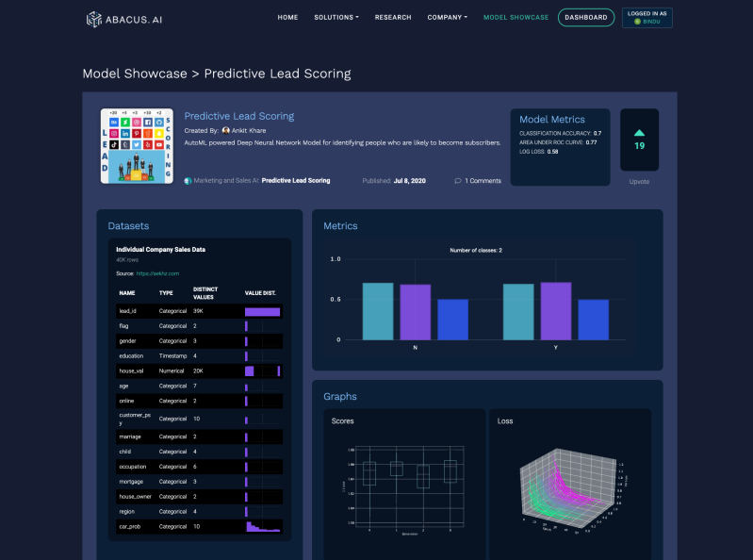
Task: Click the Scores box plot graph
Action: click(405, 486)
